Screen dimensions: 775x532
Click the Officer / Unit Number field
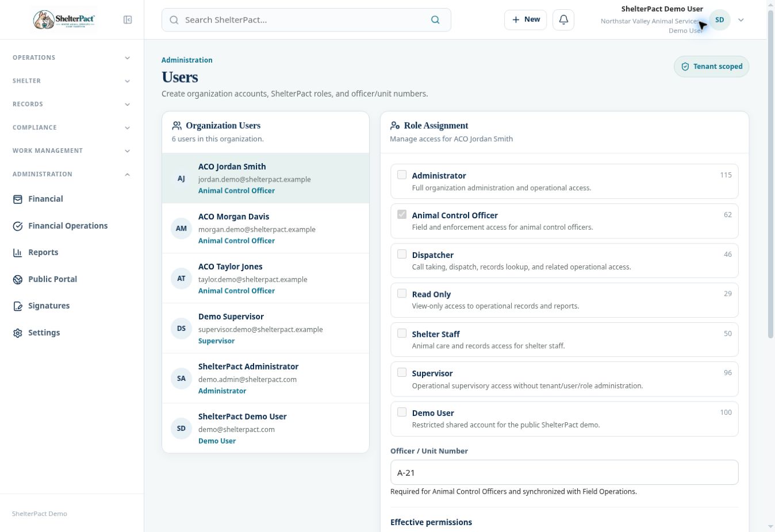(564, 472)
